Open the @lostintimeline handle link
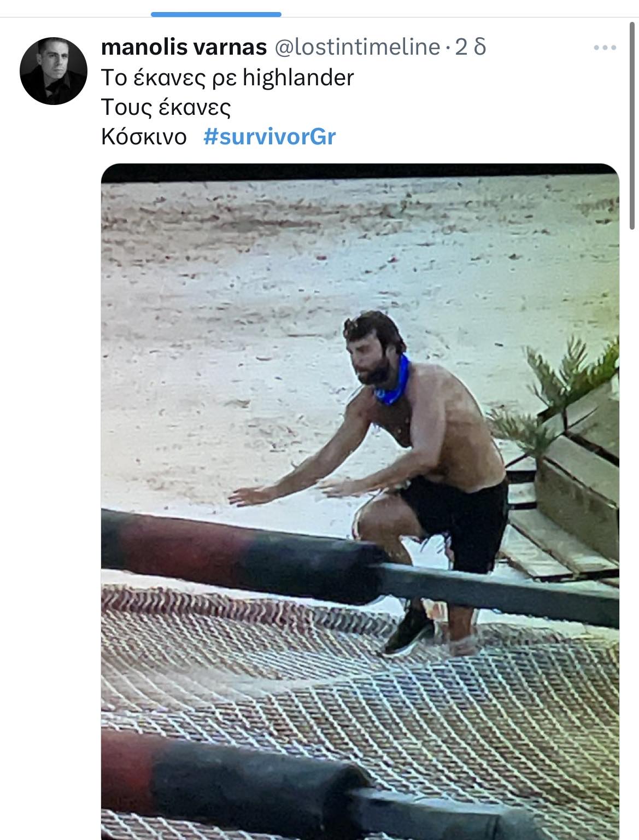The height and width of the screenshot is (840, 639). tap(356, 47)
